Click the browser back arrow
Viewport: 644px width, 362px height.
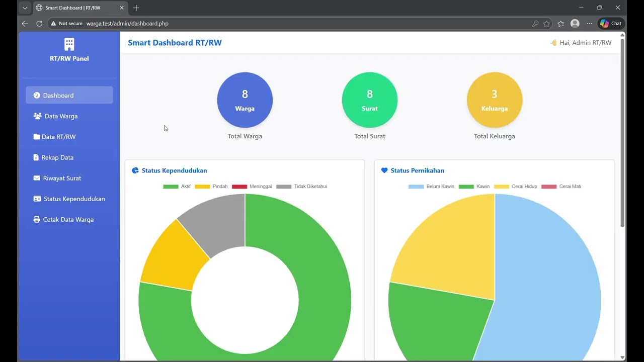coord(25,24)
